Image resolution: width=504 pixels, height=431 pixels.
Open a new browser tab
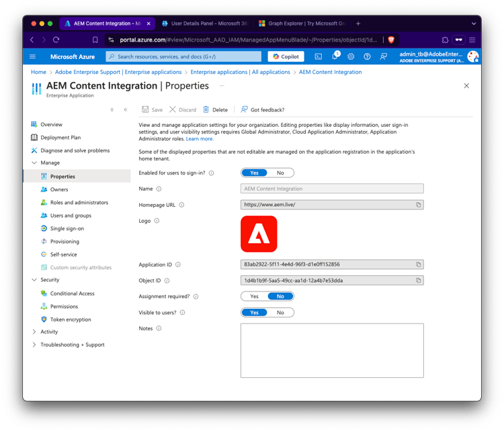[x=358, y=23]
